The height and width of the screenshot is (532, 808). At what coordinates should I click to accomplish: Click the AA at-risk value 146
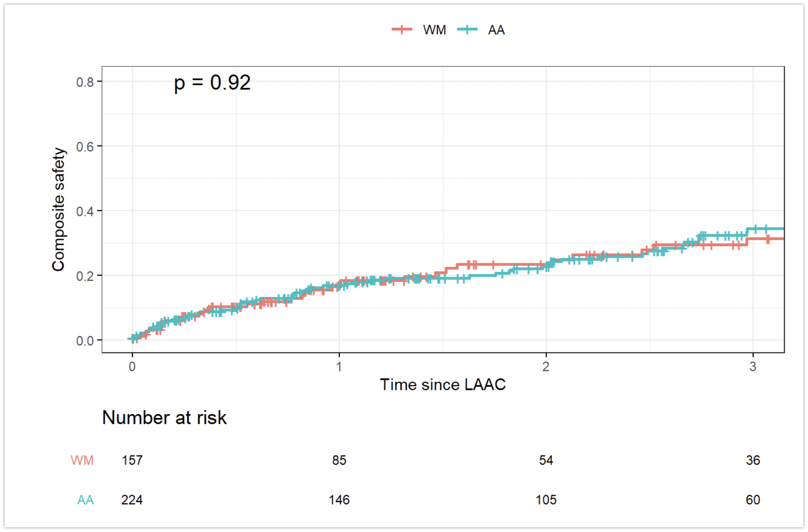pyautogui.click(x=339, y=500)
